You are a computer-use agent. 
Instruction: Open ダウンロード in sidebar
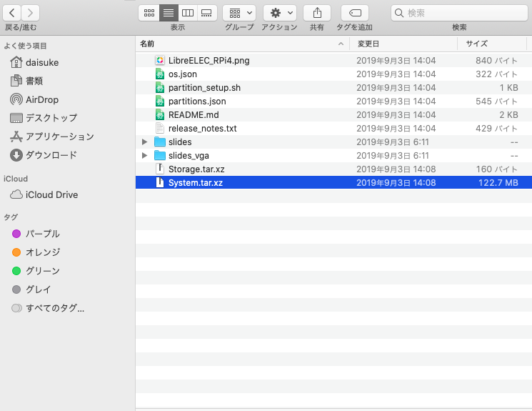click(44, 155)
